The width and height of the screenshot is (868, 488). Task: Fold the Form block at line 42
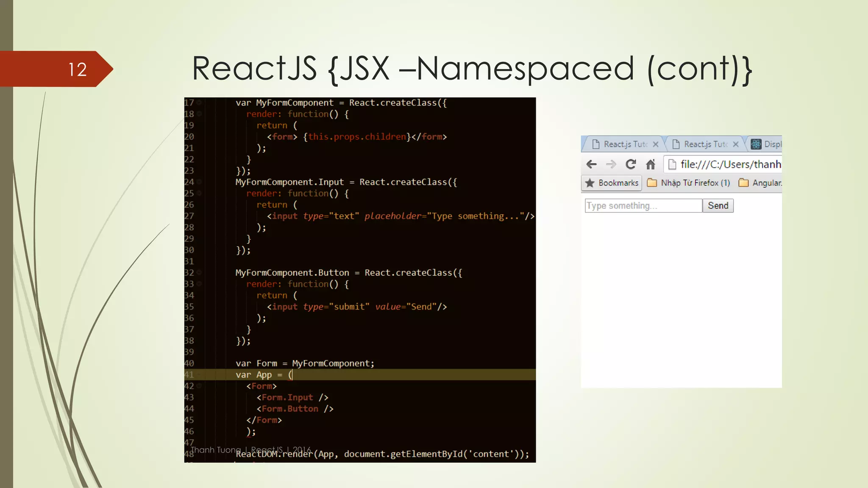(x=199, y=386)
